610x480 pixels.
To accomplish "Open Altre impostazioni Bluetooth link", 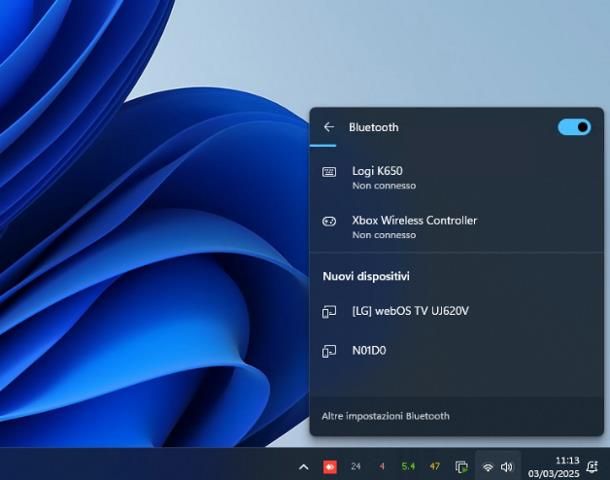I will click(385, 416).
